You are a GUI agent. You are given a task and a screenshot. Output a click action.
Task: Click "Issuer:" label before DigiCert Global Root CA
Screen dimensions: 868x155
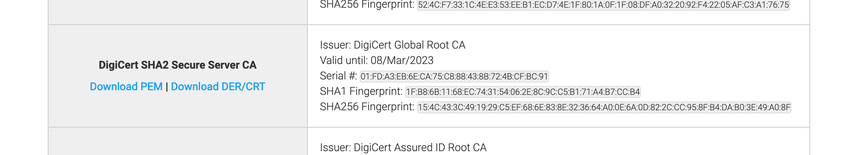click(x=335, y=45)
